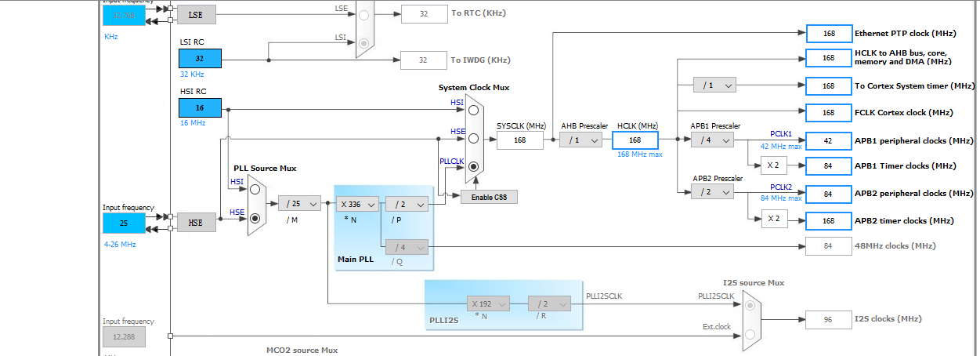Click the 48MHz clocks value box
Image resolution: width=980 pixels, height=356 pixels.
[x=829, y=246]
